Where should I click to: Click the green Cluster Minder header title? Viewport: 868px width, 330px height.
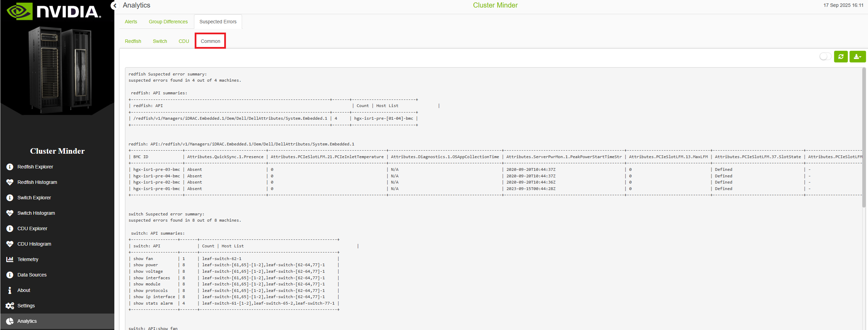click(x=495, y=5)
